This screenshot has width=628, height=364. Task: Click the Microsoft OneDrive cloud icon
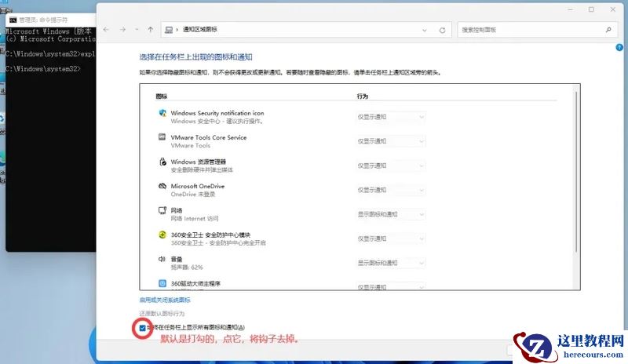point(162,186)
